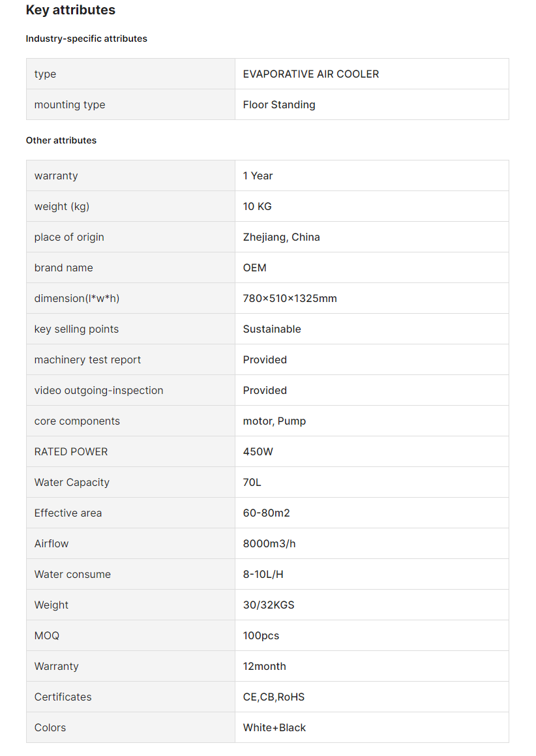Select the EVAPORATIVE AIR COOLER value
This screenshot has width=536, height=756.
(x=311, y=74)
